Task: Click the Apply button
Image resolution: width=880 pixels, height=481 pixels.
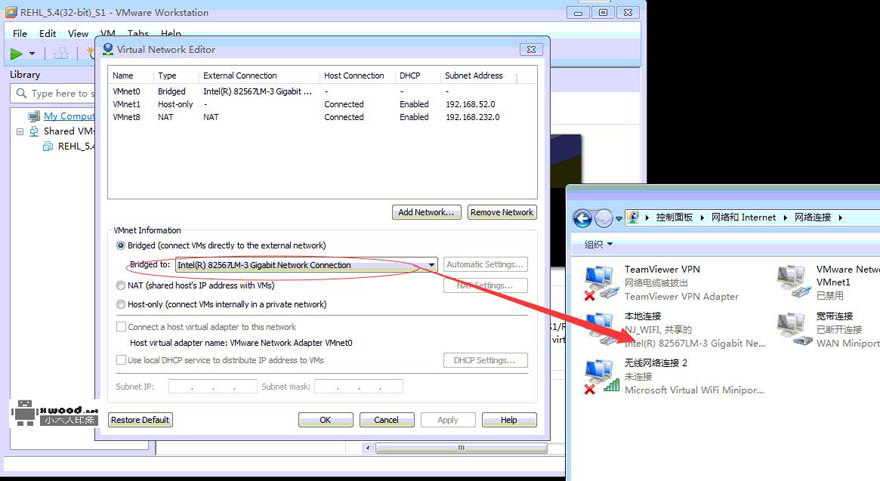Action: [x=448, y=420]
